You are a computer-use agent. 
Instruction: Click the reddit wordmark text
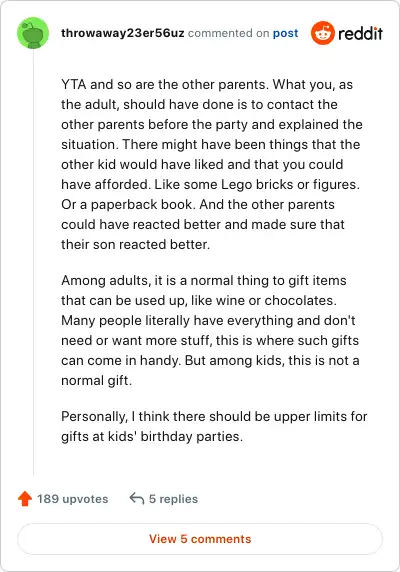(x=360, y=34)
